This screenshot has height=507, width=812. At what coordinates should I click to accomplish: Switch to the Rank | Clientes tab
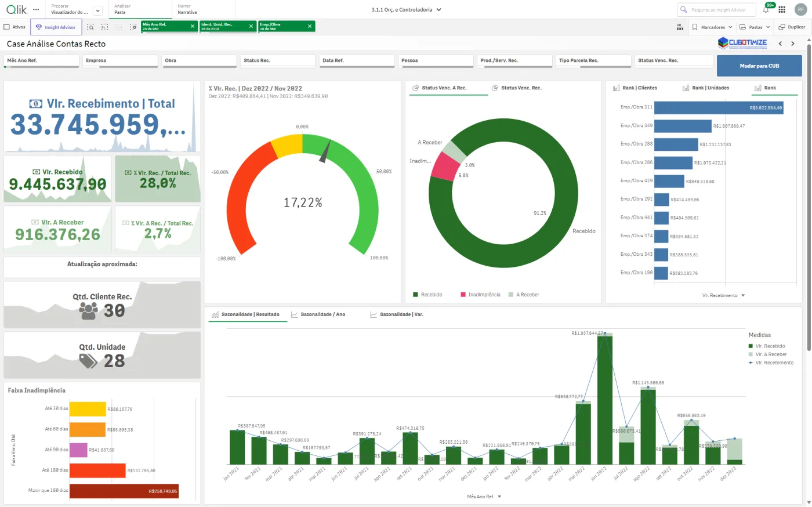pyautogui.click(x=635, y=88)
